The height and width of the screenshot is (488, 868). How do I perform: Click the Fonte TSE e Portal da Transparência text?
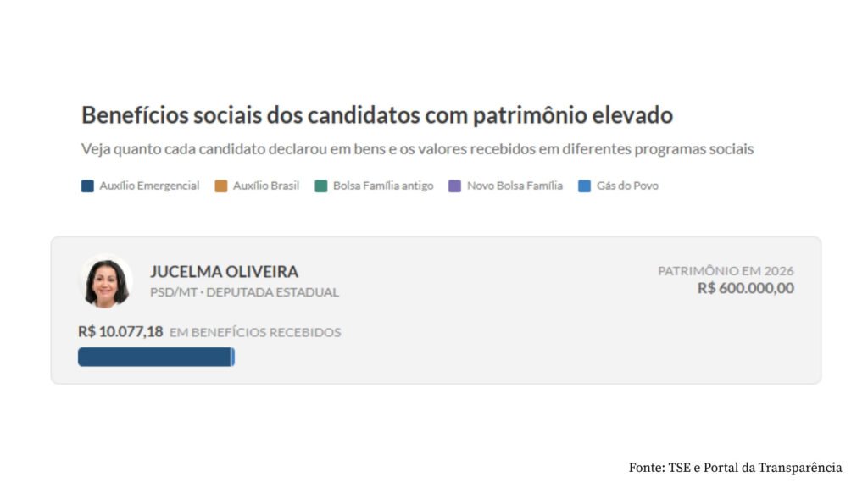(x=735, y=468)
